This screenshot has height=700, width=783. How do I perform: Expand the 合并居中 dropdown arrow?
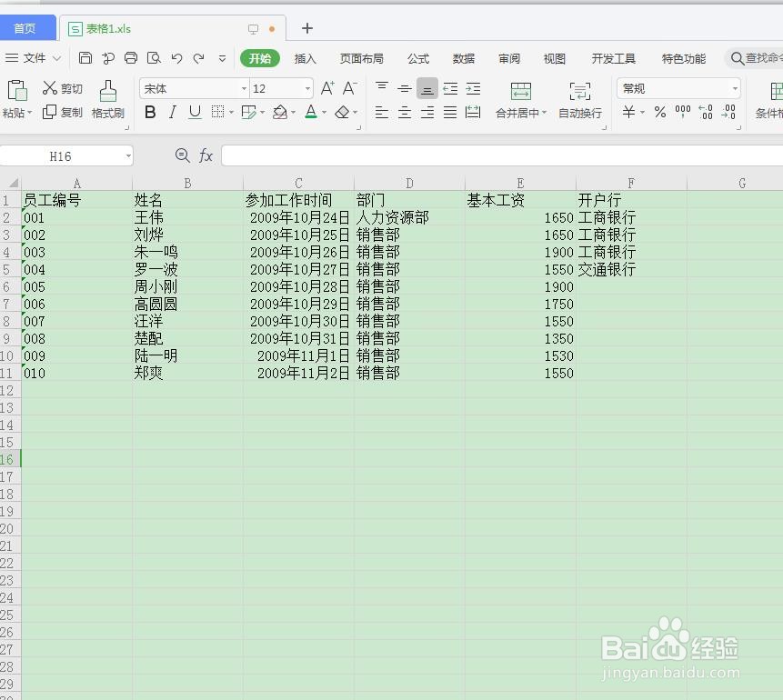545,113
